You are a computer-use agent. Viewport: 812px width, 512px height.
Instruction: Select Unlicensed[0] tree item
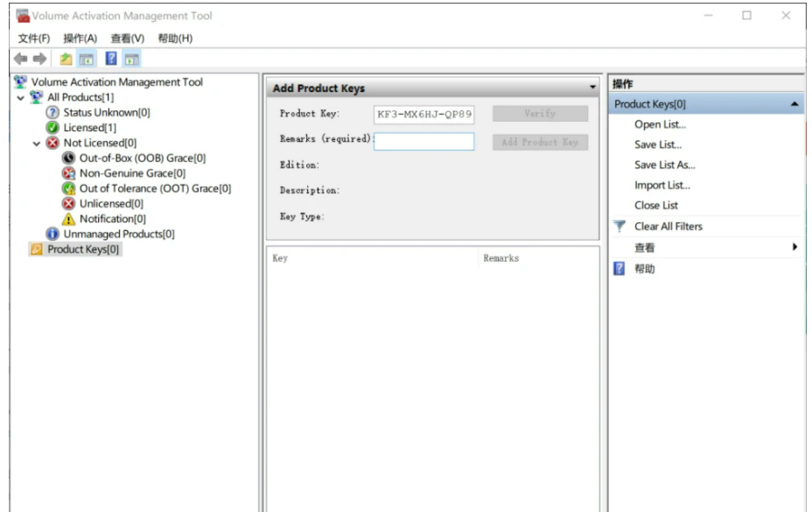(111, 204)
